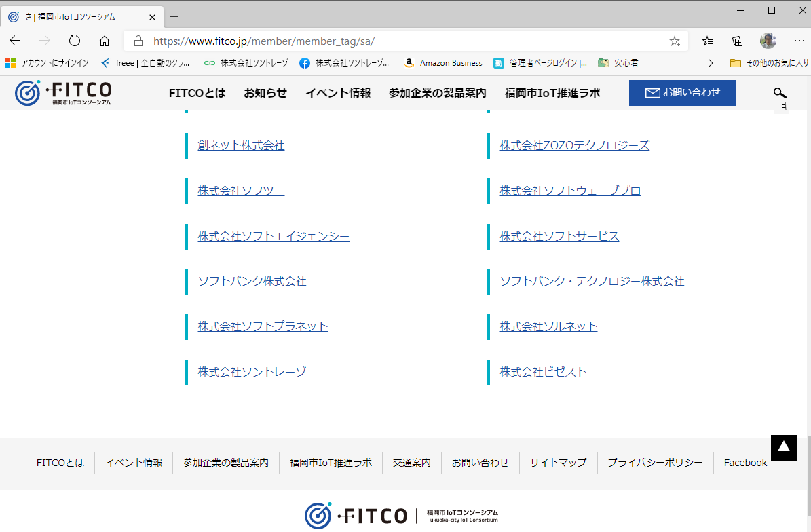Open 創ネット株式会社 link
Screen dimensions: 811x532
coord(241,145)
